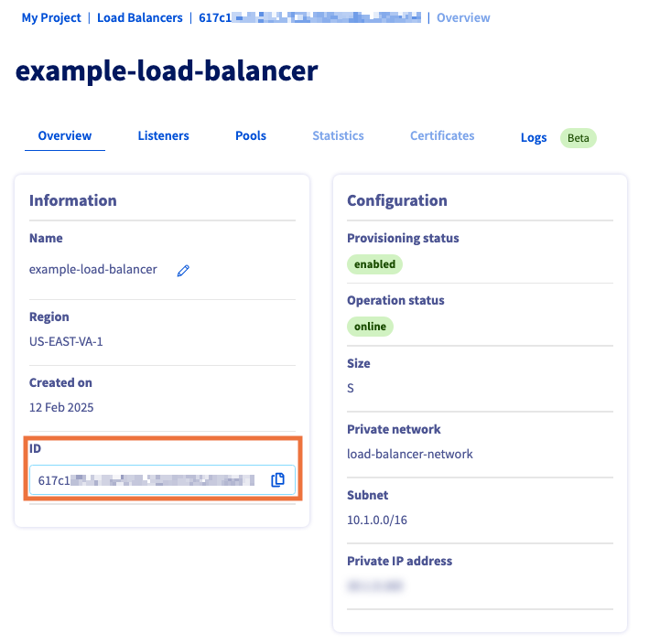
Task: Click the Overview breadcrumb item
Action: (x=463, y=17)
